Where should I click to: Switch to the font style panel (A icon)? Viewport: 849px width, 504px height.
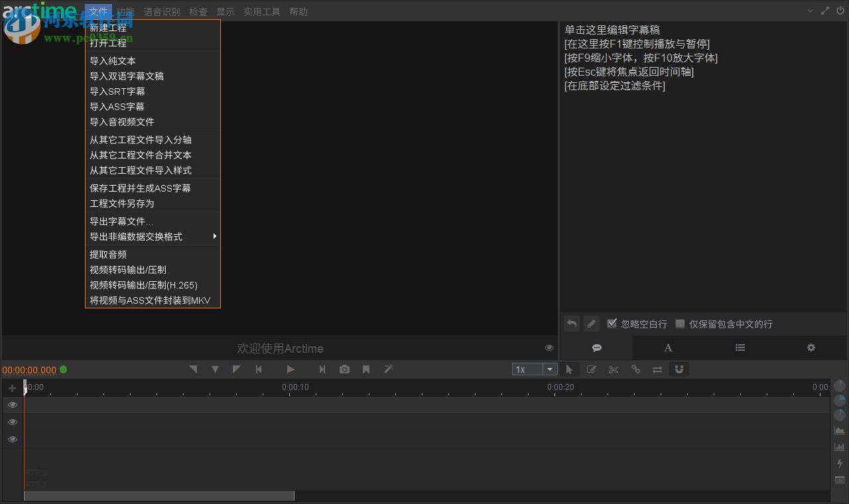click(x=668, y=347)
